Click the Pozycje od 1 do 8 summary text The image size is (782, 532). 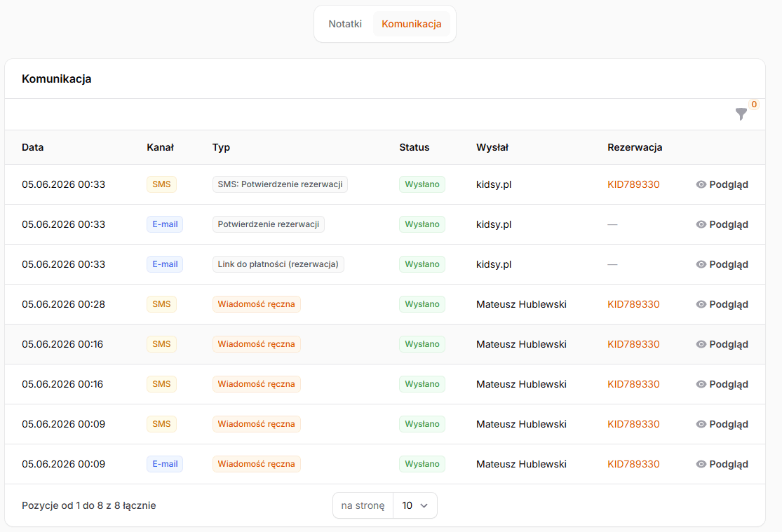pos(89,505)
